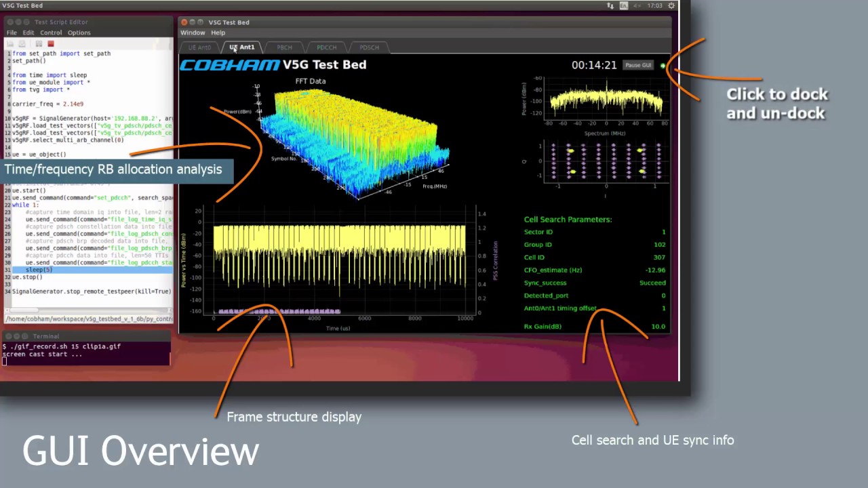Click the SignalGenerator.stop_remote_testpeer code line
The image size is (868, 488).
(x=92, y=291)
